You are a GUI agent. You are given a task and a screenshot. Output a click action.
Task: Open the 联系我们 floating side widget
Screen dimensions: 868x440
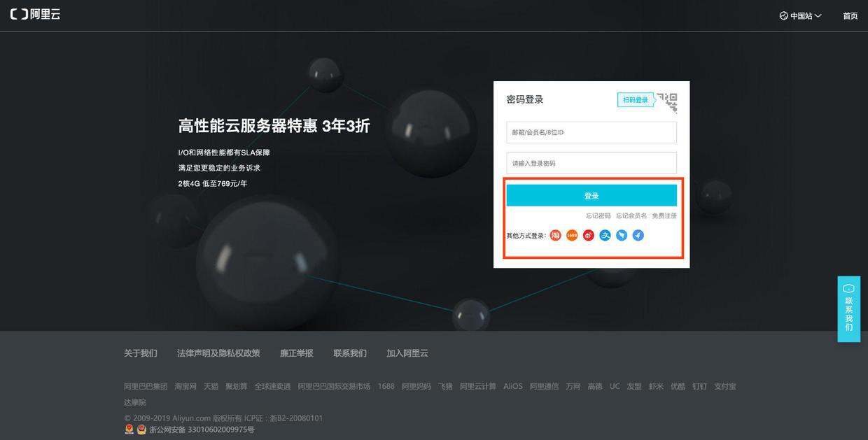point(848,308)
